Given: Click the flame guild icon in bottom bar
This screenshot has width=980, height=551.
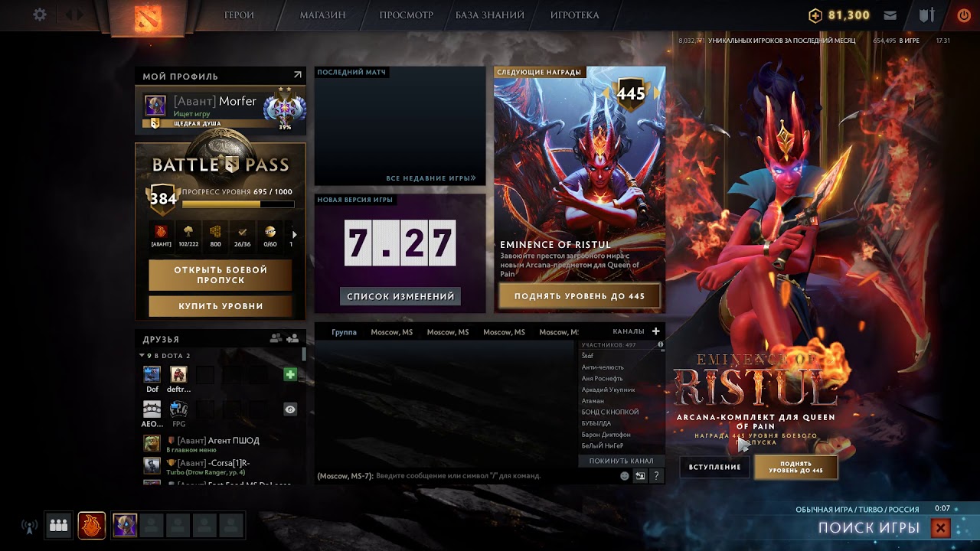Looking at the screenshot, I should coord(92,525).
